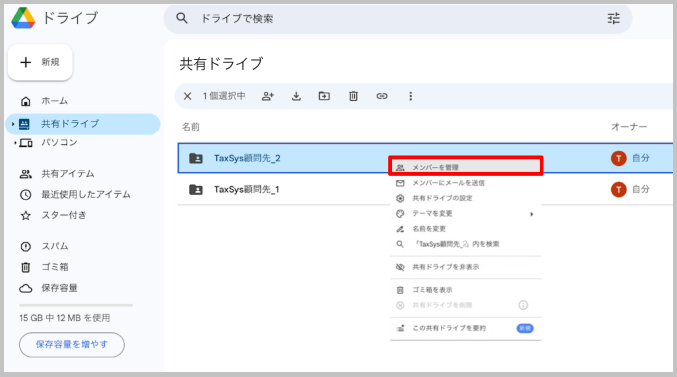Click the move to folder icon
The width and height of the screenshot is (677, 377).
point(324,96)
